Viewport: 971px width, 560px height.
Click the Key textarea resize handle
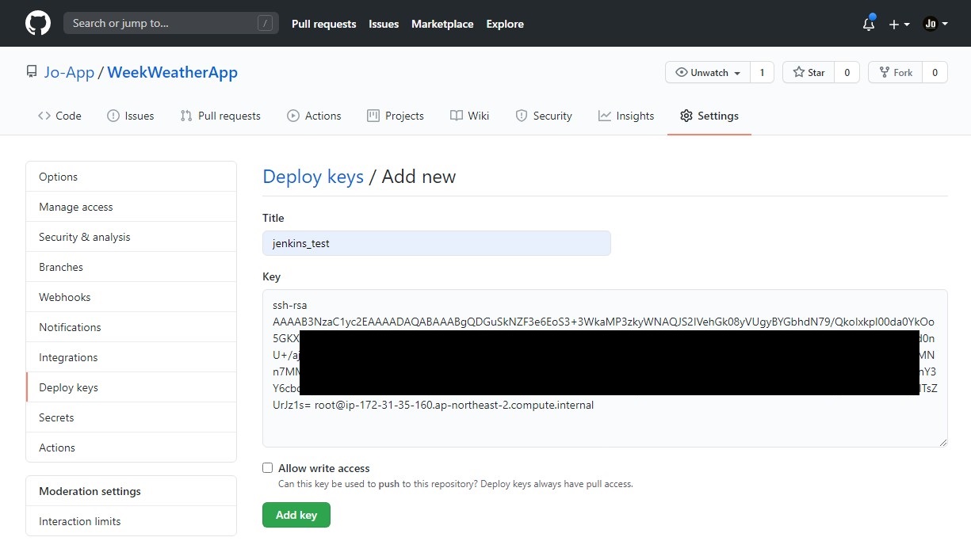(942, 442)
